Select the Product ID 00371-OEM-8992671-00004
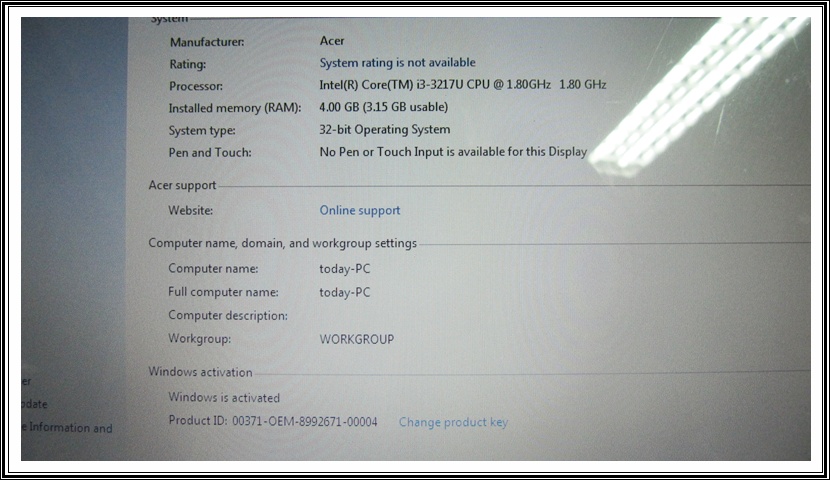This screenshot has width=830, height=480. point(273,421)
